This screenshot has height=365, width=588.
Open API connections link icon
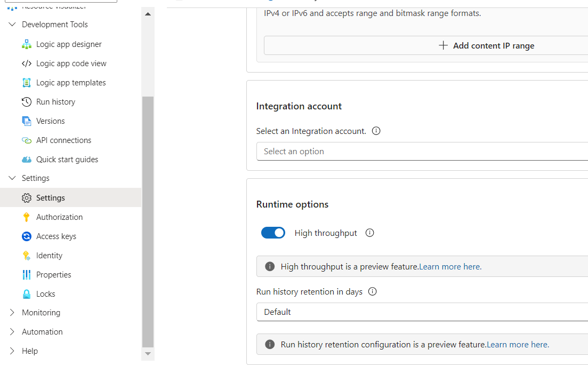pos(27,140)
